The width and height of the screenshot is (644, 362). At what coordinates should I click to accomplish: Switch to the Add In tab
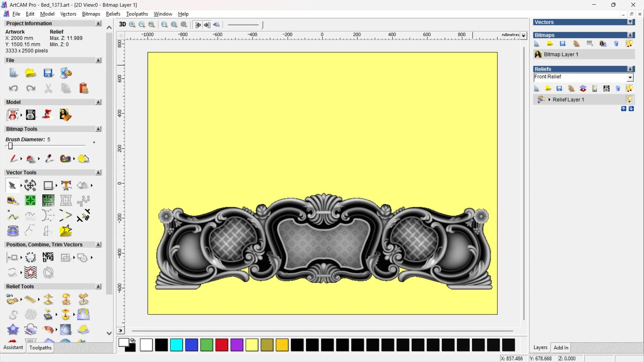click(561, 348)
